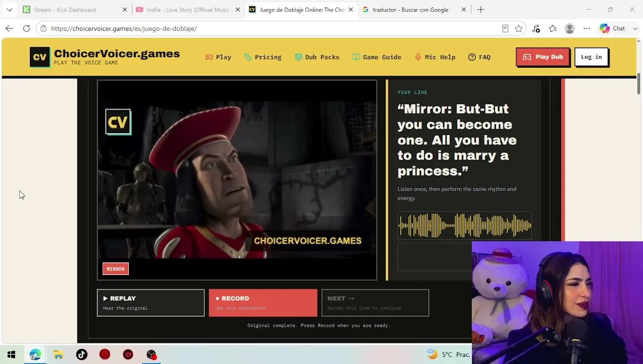Open Dub Packs page
This screenshot has width=643, height=364.
pos(317,57)
